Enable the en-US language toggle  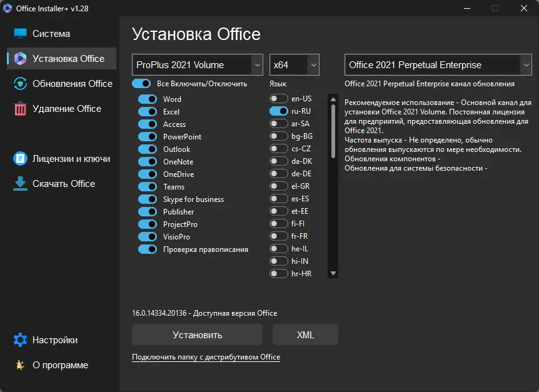pyautogui.click(x=279, y=98)
